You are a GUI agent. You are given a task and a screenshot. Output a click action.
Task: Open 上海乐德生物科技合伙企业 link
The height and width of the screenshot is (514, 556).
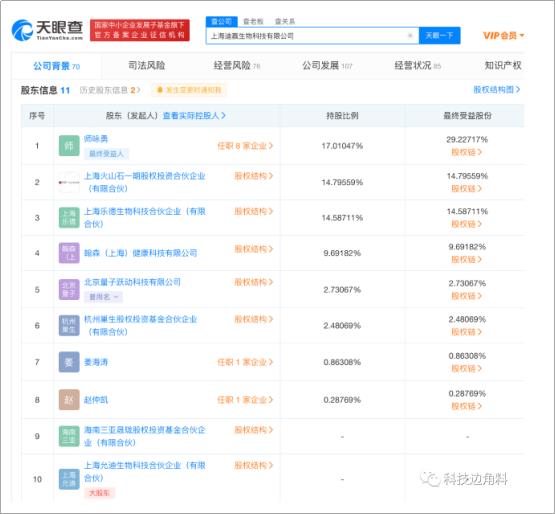pos(144,218)
